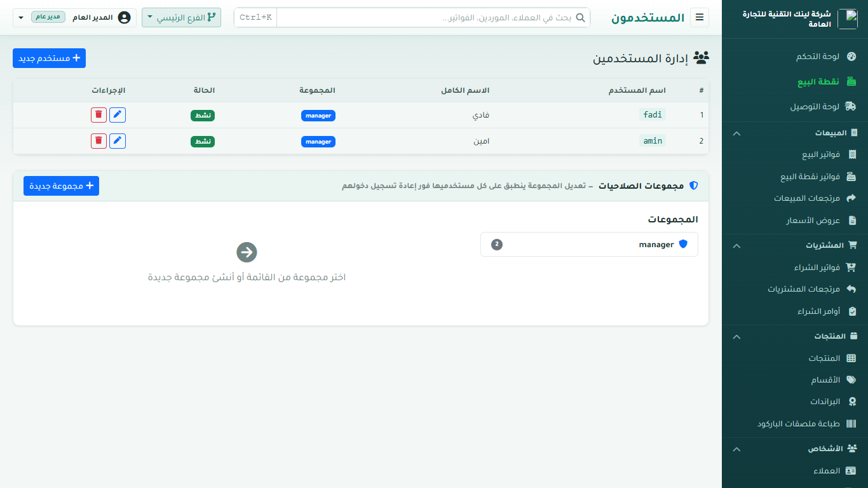
Task: Open لوحة التوصيل menu item
Action: point(795,107)
